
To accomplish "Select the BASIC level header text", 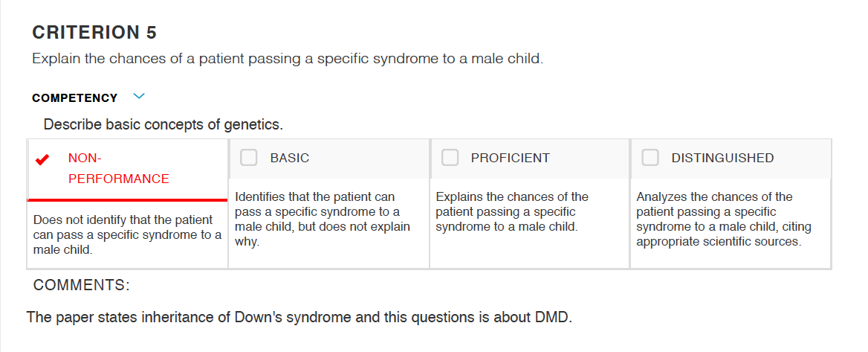I will coord(290,158).
